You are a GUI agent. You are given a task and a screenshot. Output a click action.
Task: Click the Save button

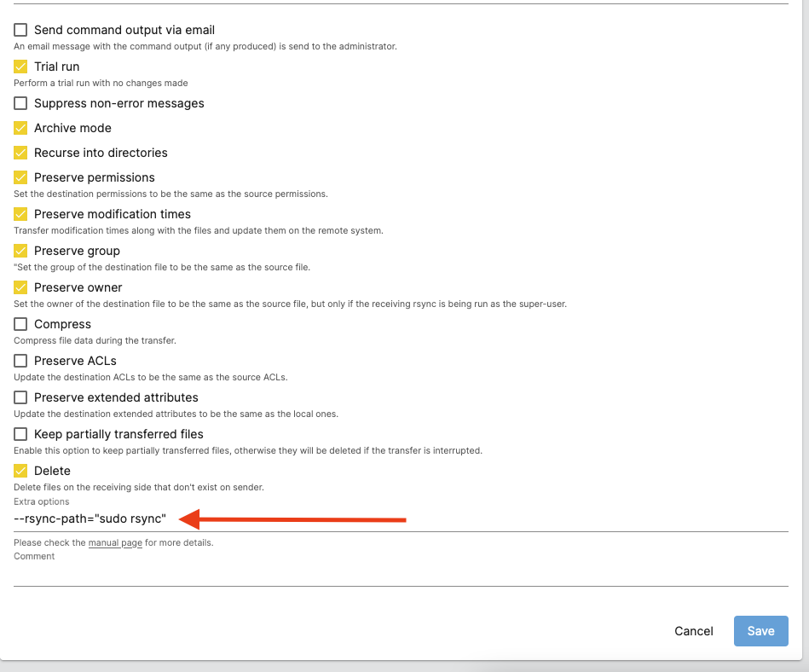click(x=760, y=631)
